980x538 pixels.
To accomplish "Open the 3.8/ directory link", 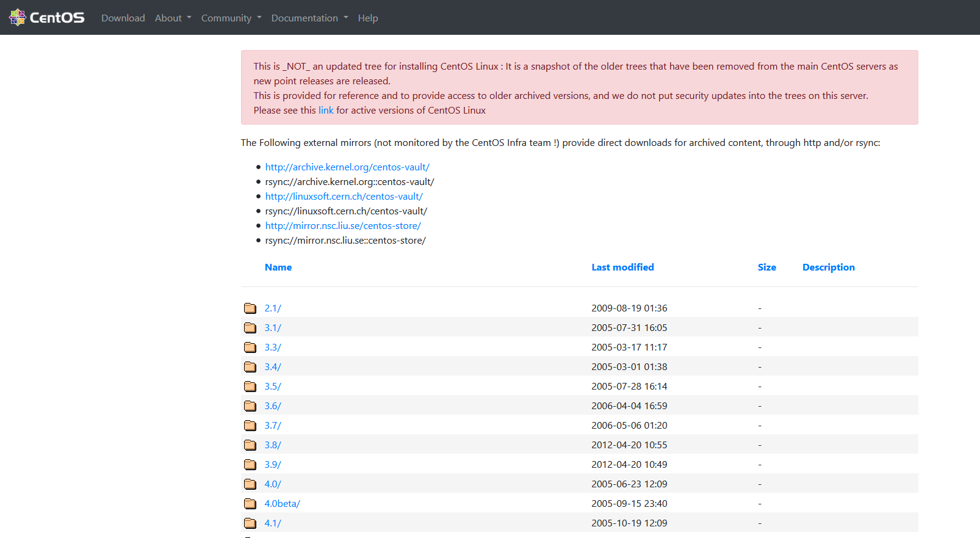I will (x=273, y=445).
